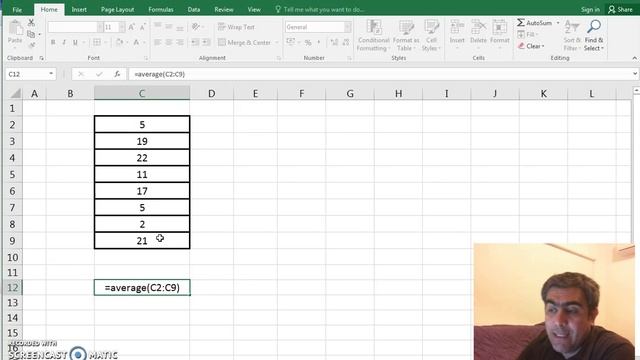The height and width of the screenshot is (360, 640).
Task: Toggle Underline formatting
Action: pos(75,42)
